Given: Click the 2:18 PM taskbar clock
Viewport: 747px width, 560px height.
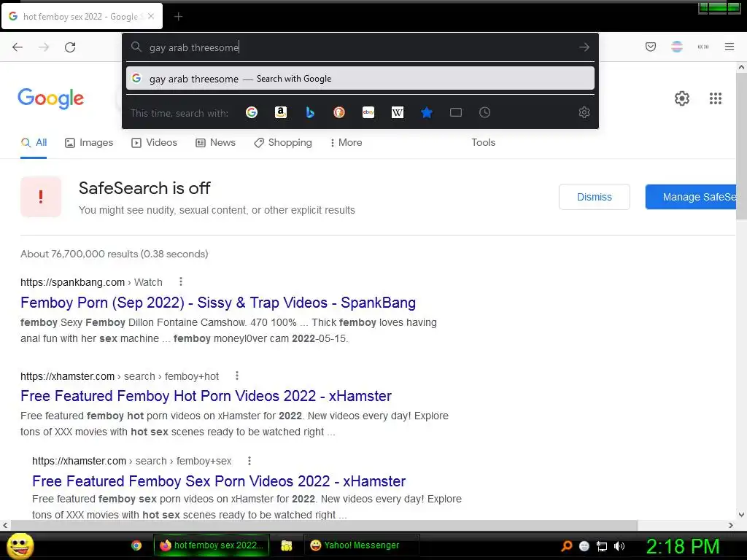Looking at the screenshot, I should (683, 546).
